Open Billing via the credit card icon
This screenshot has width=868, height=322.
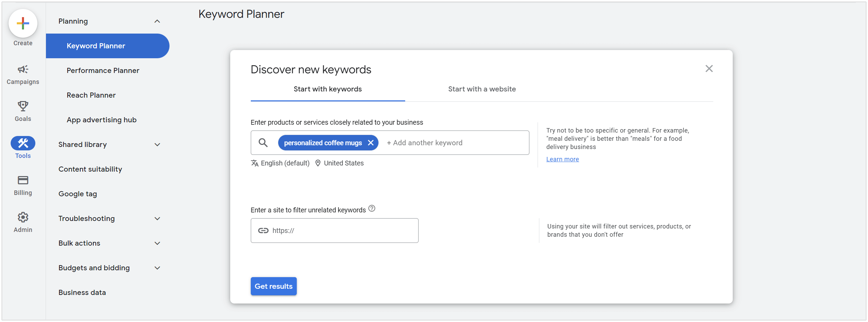(23, 180)
